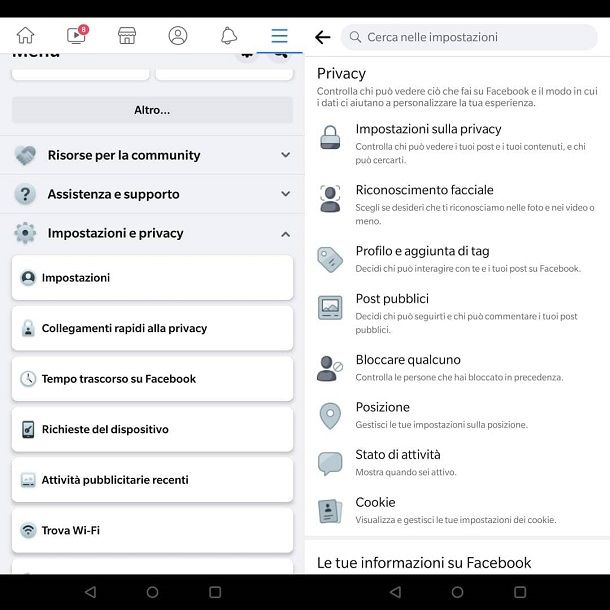The image size is (610, 610).
Task: Open the Watch videos icon
Action: tap(77, 35)
